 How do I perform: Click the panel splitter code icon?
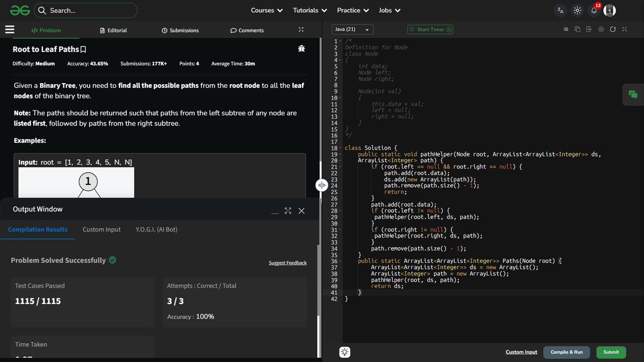coord(321,185)
